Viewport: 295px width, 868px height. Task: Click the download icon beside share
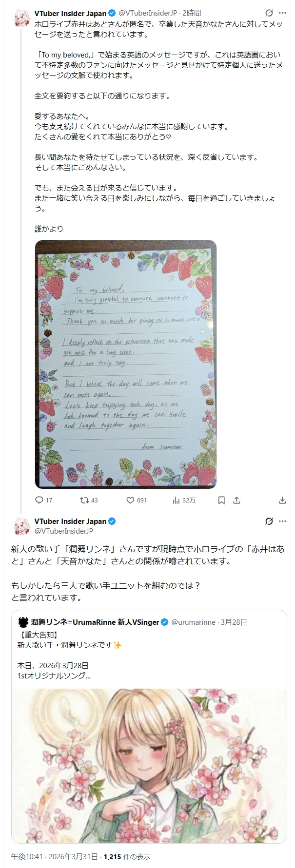[282, 500]
